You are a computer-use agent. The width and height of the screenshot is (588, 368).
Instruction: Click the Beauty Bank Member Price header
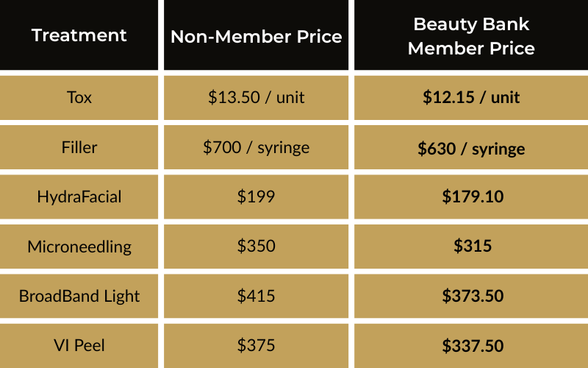point(471,36)
